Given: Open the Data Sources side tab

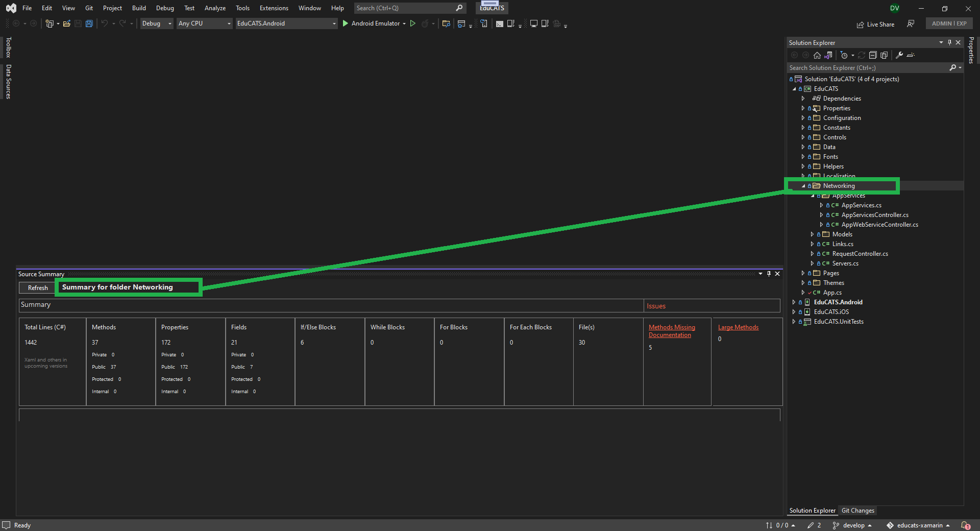Looking at the screenshot, I should pos(8,82).
